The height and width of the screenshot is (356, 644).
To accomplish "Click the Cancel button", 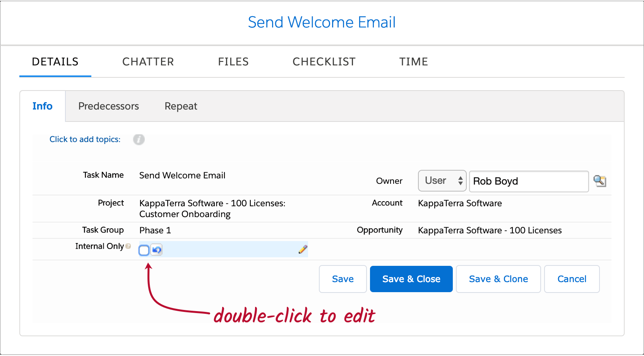I will (572, 279).
